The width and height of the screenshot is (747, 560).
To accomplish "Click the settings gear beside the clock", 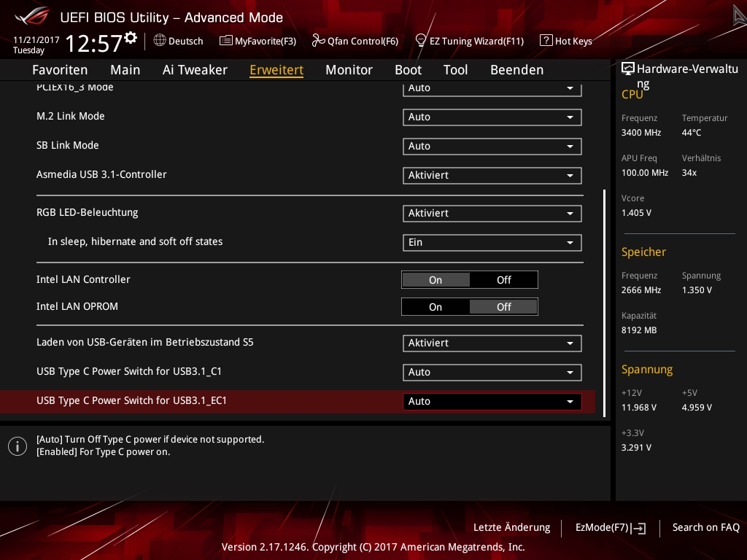I will 131,37.
